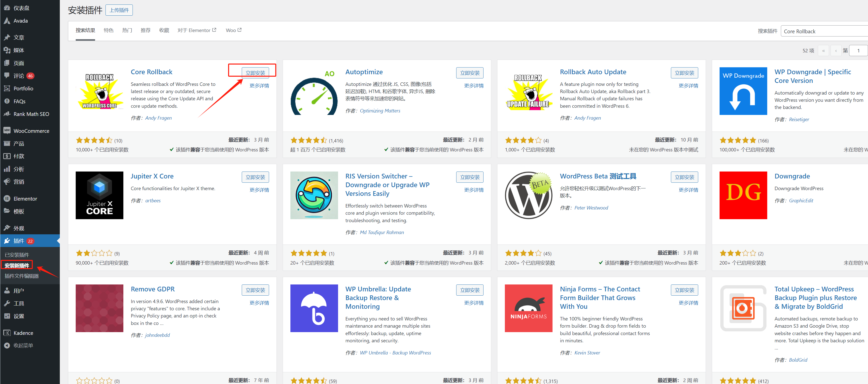Open WooCommerce from the sidebar
The image size is (868, 384).
pyautogui.click(x=31, y=131)
